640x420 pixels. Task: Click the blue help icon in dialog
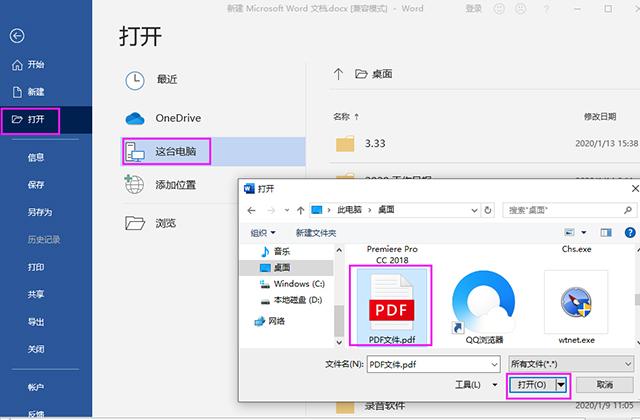630,233
